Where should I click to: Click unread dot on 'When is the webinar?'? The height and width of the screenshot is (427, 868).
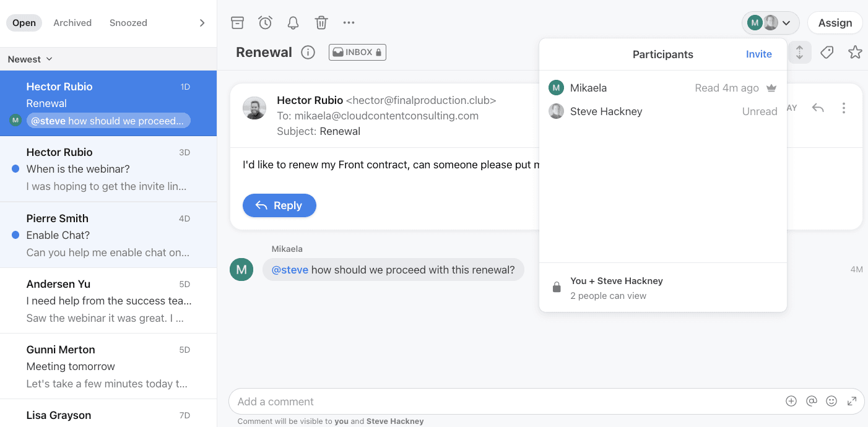pos(15,169)
